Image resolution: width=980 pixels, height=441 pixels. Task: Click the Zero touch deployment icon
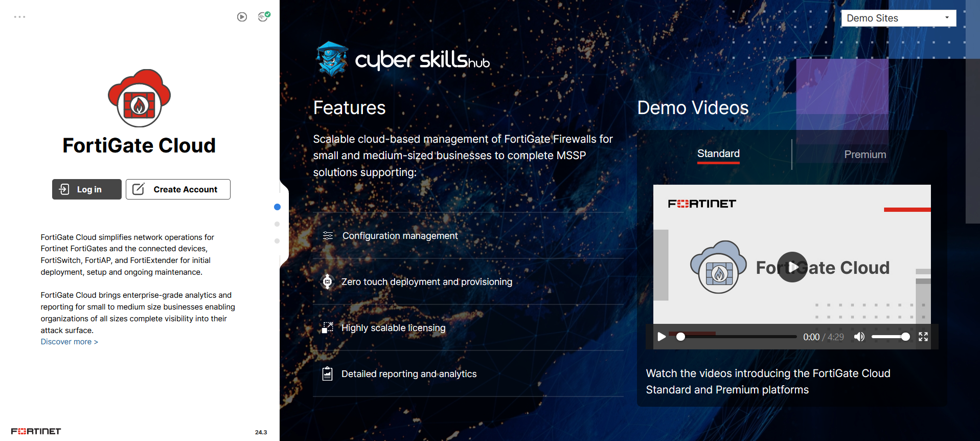click(x=327, y=282)
